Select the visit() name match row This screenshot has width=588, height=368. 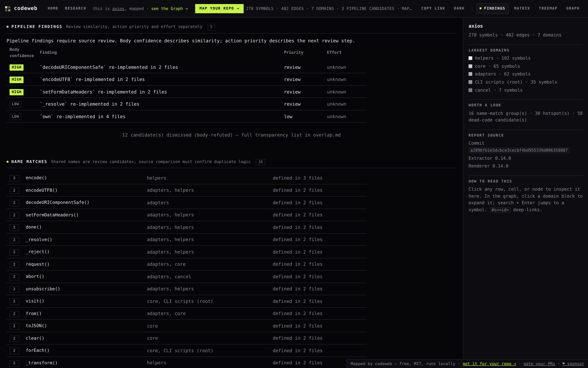[x=187, y=301]
